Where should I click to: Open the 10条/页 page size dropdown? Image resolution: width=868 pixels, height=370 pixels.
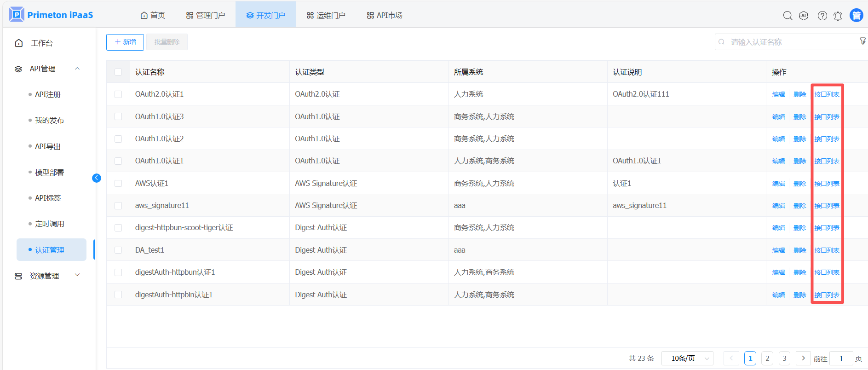(x=687, y=358)
